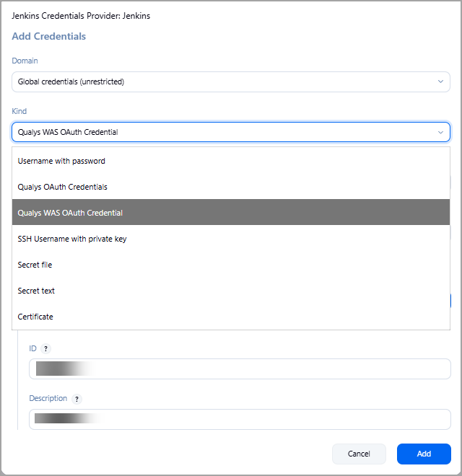Select Username with password option
This screenshot has width=462, height=476.
[61, 161]
